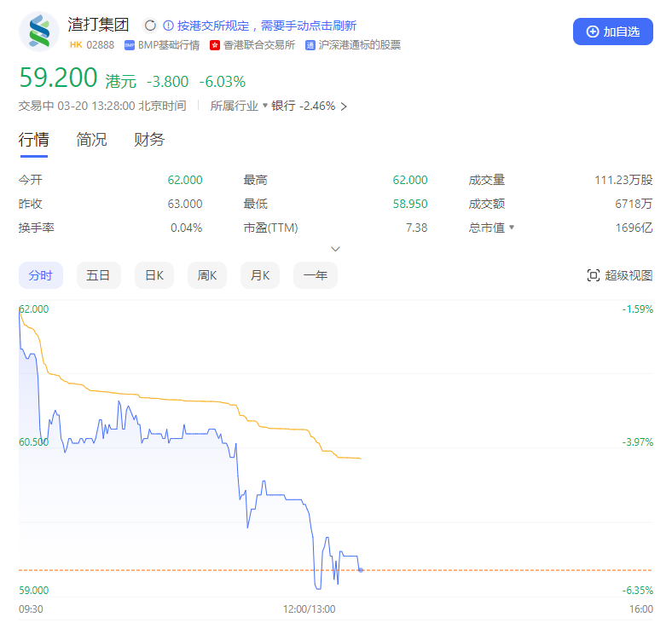Click 香港联合交易所 label
Image resolution: width=672 pixels, height=623 pixels.
[259, 45]
